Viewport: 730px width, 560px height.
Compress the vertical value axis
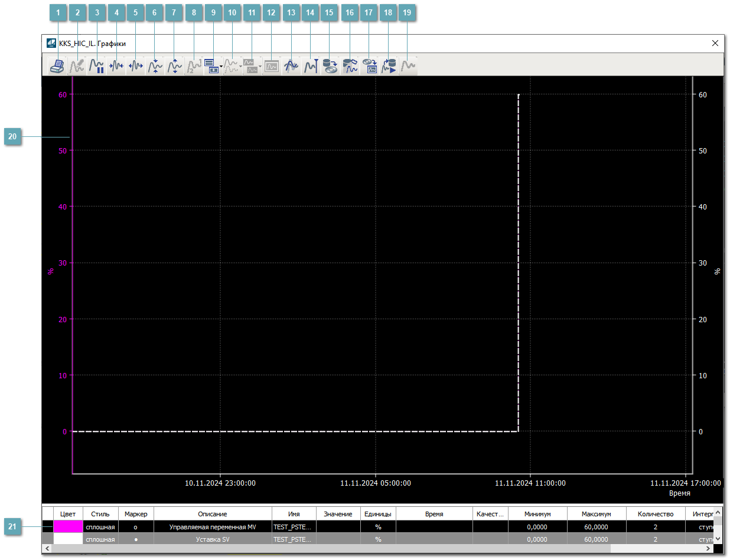click(x=155, y=66)
